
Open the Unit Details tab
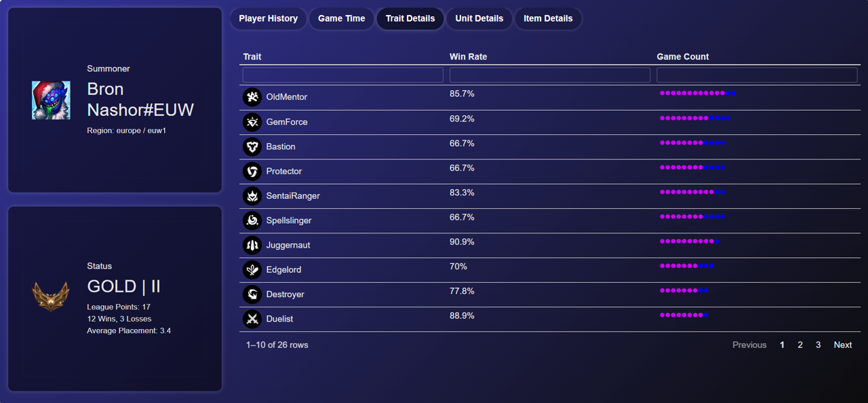479,18
